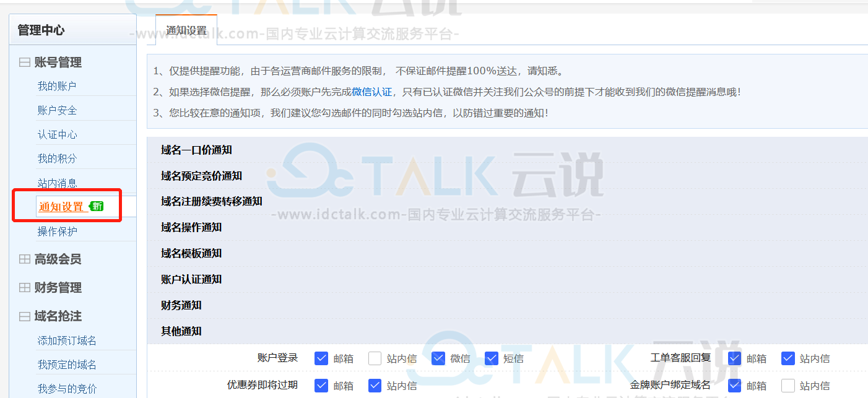
Task: Uncheck 邮箱 for 优惠券即将过期
Action: click(x=321, y=386)
